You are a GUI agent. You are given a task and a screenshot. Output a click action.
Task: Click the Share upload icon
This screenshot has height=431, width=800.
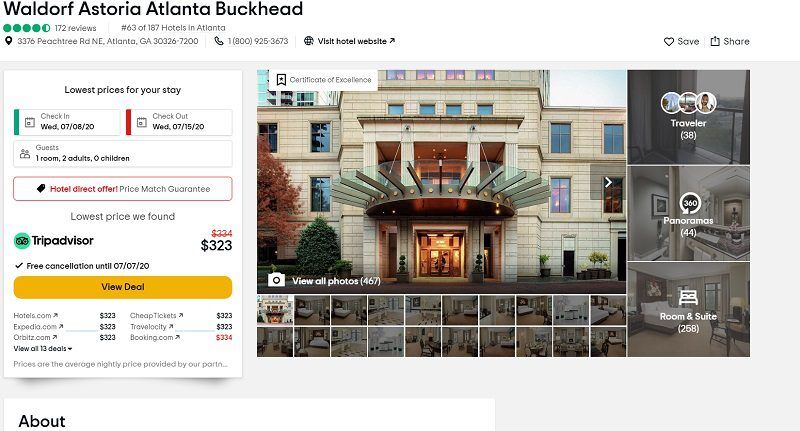pyautogui.click(x=715, y=41)
